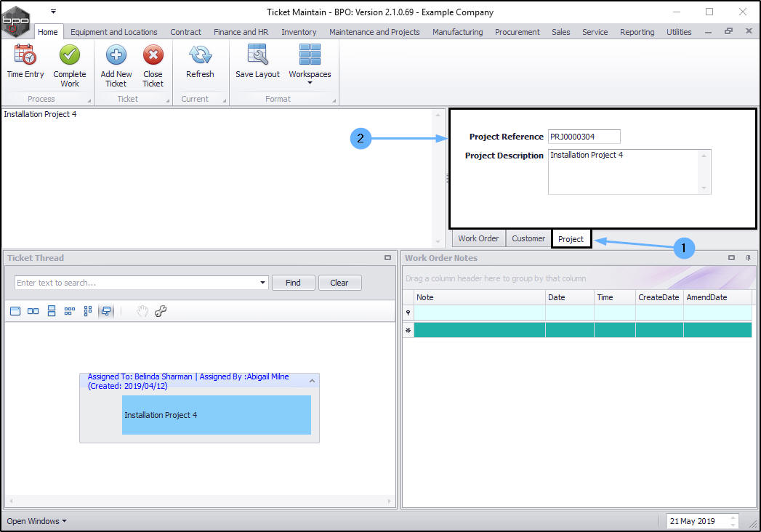Switch to the Home ribbon tab
761x532 pixels.
[47, 32]
